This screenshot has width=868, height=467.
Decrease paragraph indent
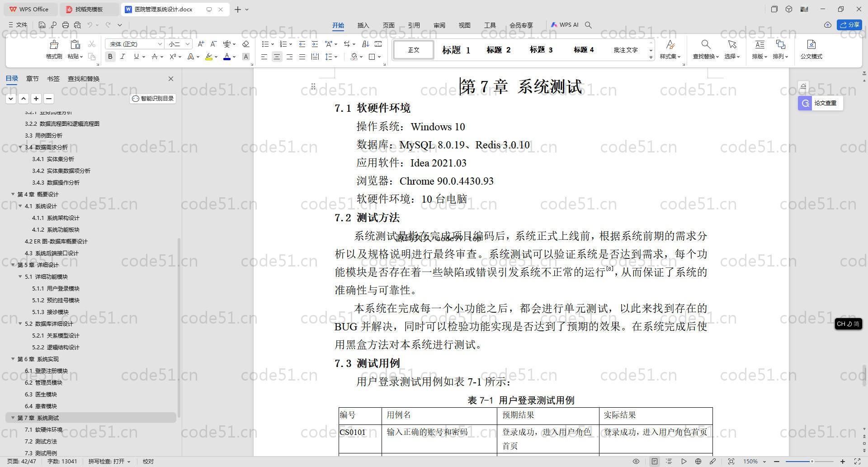click(302, 44)
